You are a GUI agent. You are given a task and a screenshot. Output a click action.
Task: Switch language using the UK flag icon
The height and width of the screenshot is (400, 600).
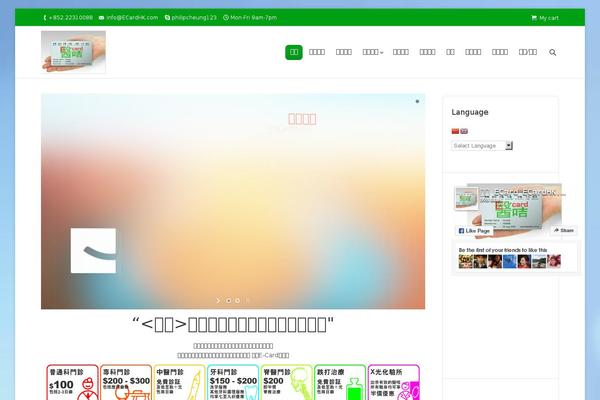(x=464, y=131)
